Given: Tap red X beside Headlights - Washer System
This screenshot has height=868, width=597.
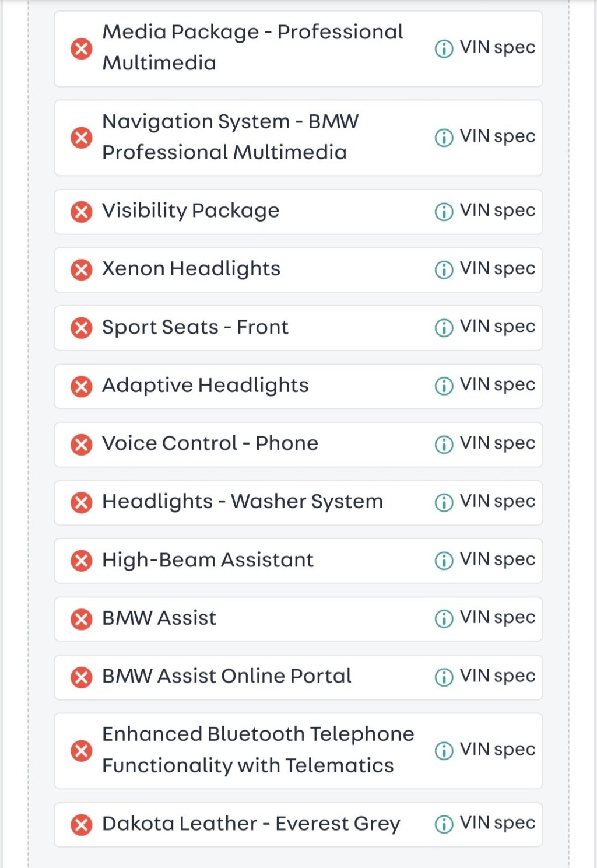Looking at the screenshot, I should point(82,502).
